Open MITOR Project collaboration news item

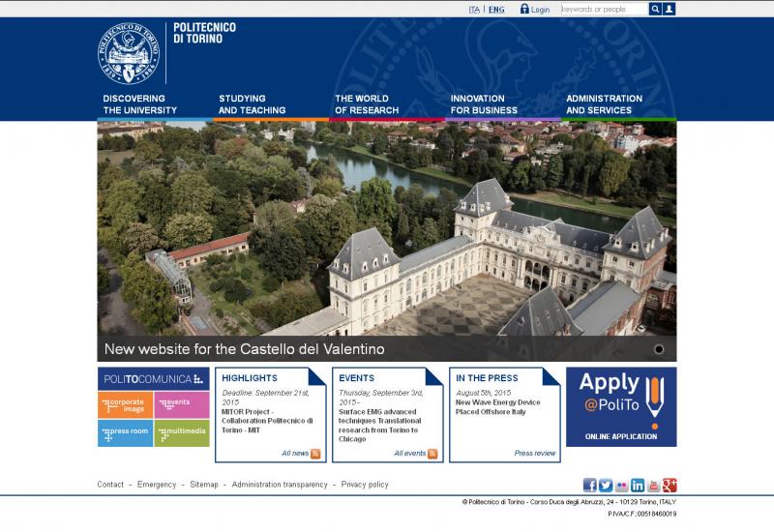point(267,421)
